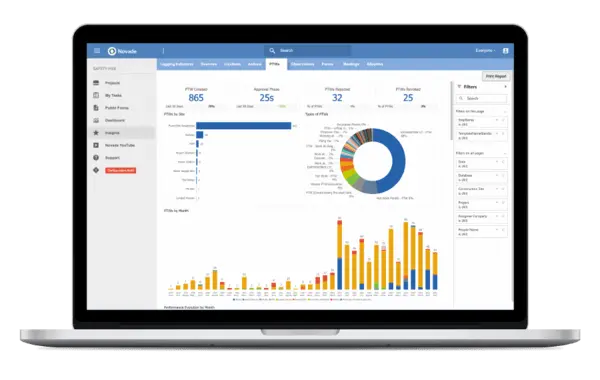600x380 pixels.
Task: Clear the People Name filter eraser icon
Action: point(503,230)
